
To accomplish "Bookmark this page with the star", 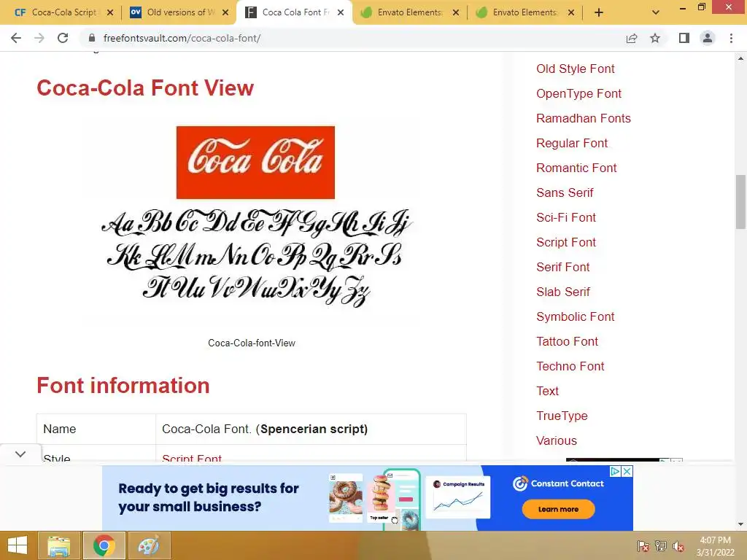I will (x=655, y=38).
